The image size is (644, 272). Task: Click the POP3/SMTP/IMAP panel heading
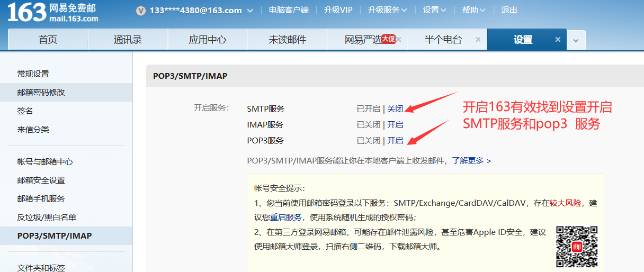[x=190, y=76]
